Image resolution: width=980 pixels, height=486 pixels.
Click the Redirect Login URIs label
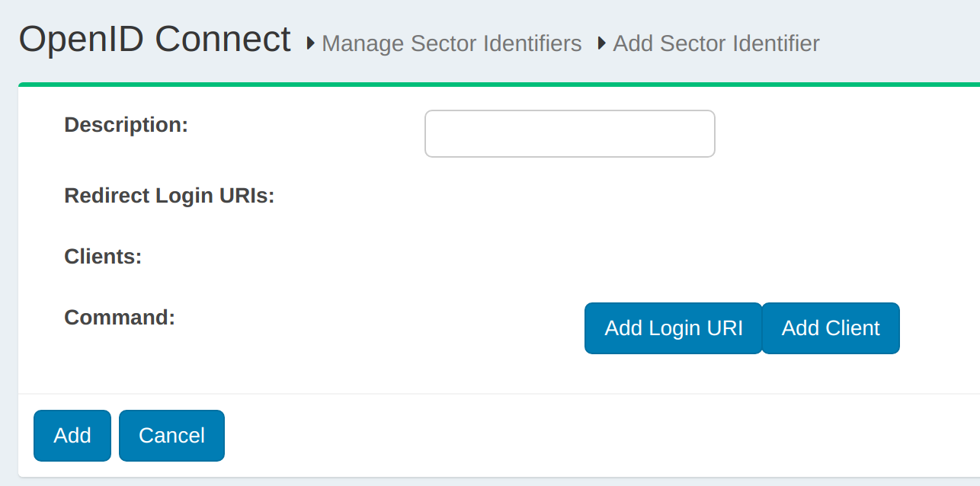tap(169, 196)
